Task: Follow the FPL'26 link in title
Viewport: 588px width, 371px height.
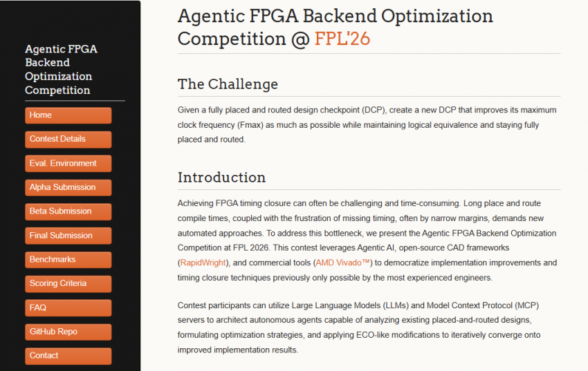Action: pos(342,39)
